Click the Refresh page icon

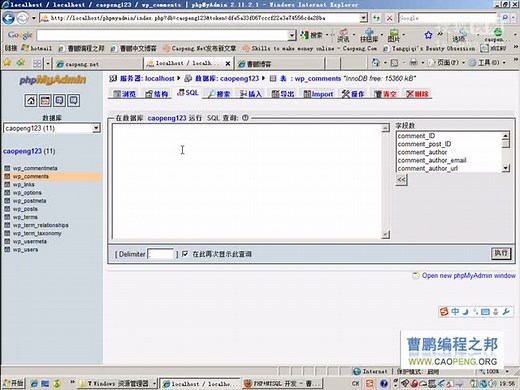coord(376,18)
